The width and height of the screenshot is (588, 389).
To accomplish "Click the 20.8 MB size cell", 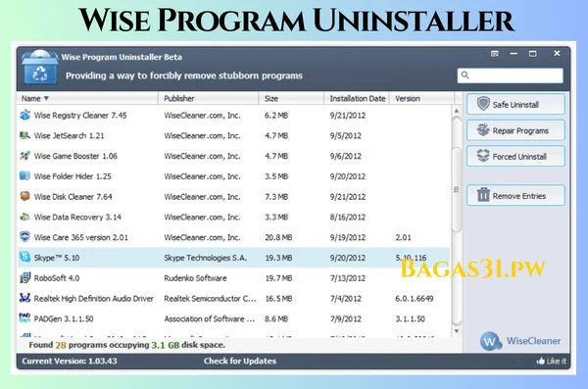I will (278, 237).
